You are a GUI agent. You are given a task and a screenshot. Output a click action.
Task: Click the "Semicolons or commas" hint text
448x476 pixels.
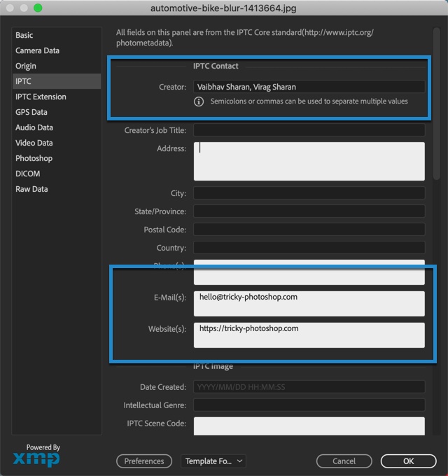tap(309, 101)
